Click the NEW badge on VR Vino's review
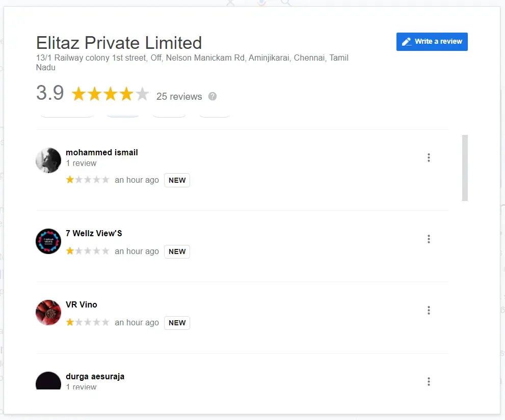Viewport: 505px width, 420px height. [177, 323]
